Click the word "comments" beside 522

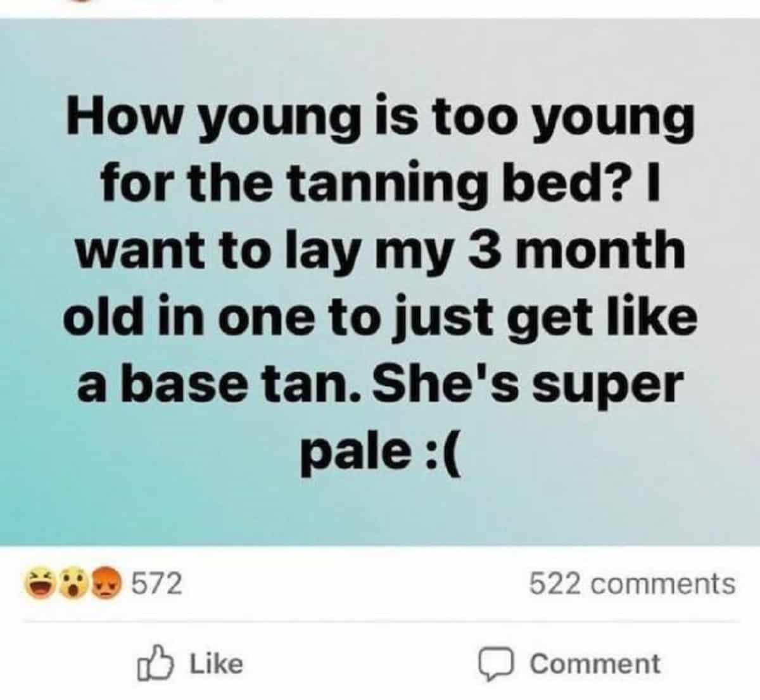tap(665, 583)
